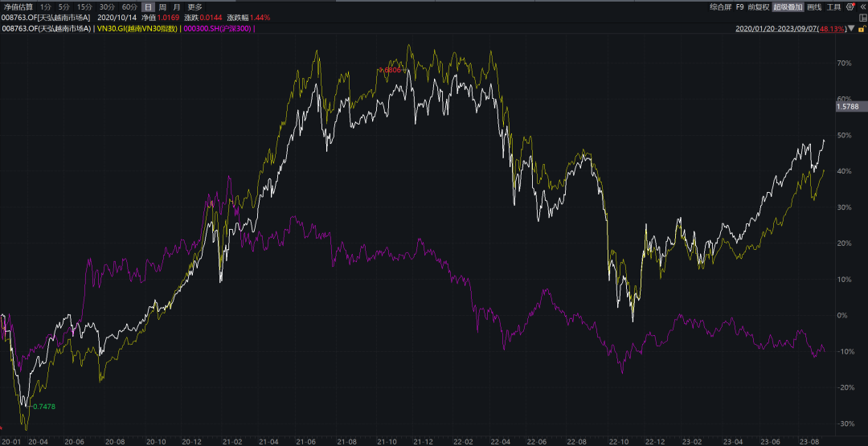Switch to 30分 period

point(108,7)
